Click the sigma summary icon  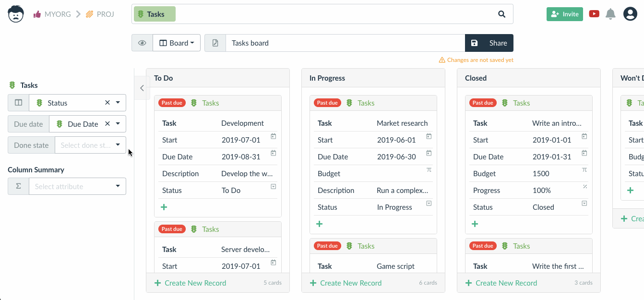click(18, 186)
